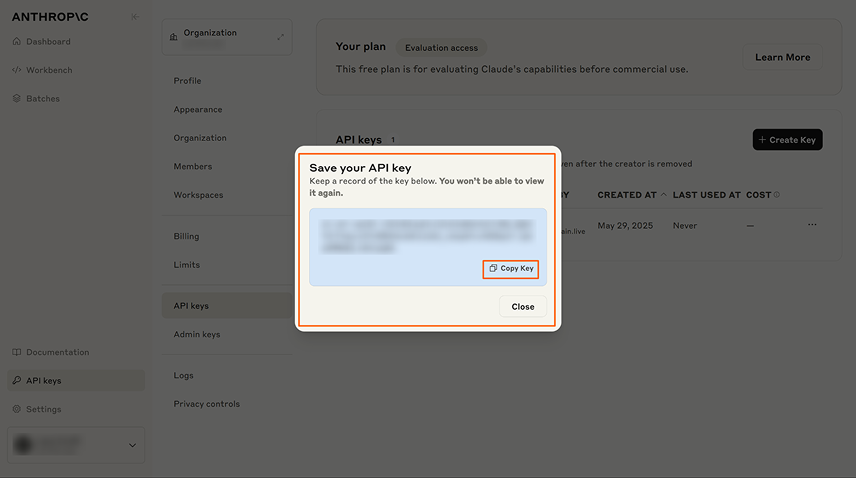Open Billing settings page
This screenshot has height=478, width=856.
pos(186,236)
